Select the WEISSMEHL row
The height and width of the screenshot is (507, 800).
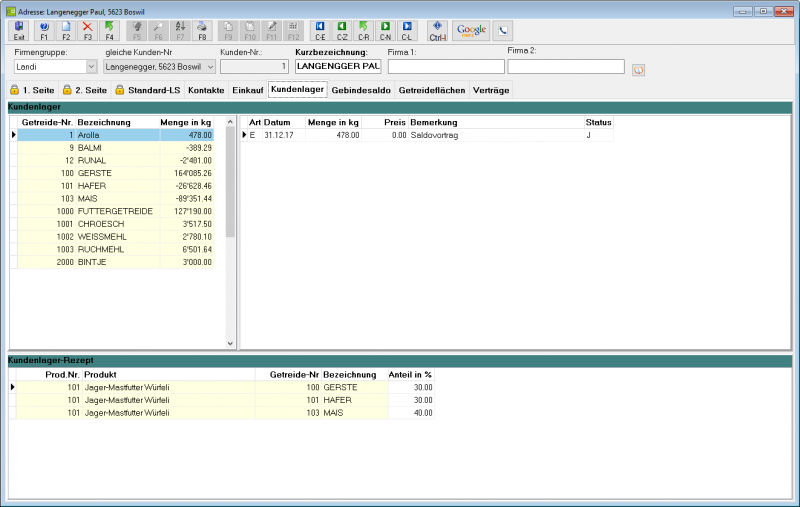pyautogui.click(x=115, y=237)
